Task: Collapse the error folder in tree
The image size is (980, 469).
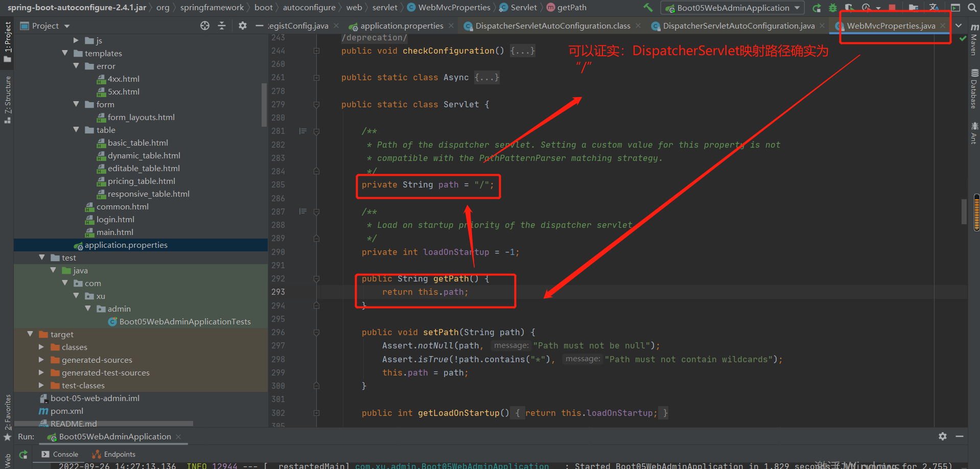Action: (76, 66)
